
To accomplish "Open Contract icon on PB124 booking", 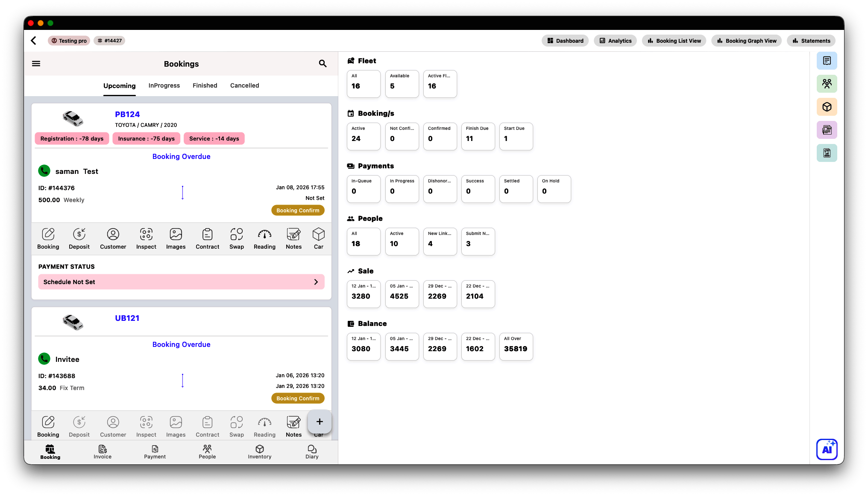I will tap(207, 238).
